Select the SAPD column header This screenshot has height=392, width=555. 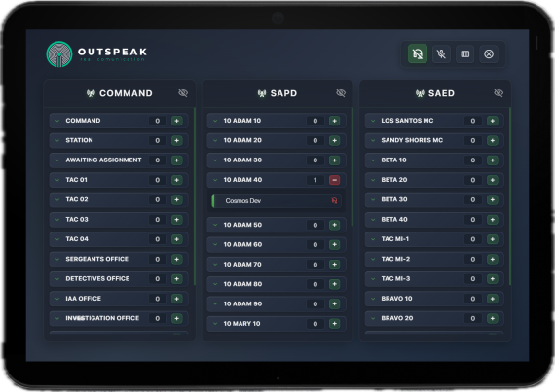[277, 93]
